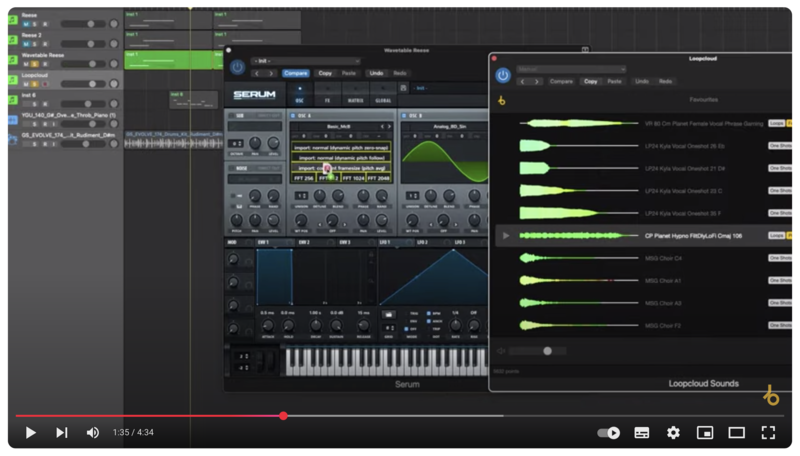Click Undo in the Serum window

pos(376,73)
